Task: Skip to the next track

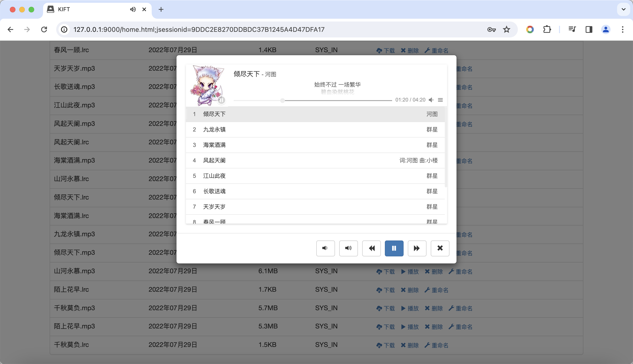Action: (417, 248)
